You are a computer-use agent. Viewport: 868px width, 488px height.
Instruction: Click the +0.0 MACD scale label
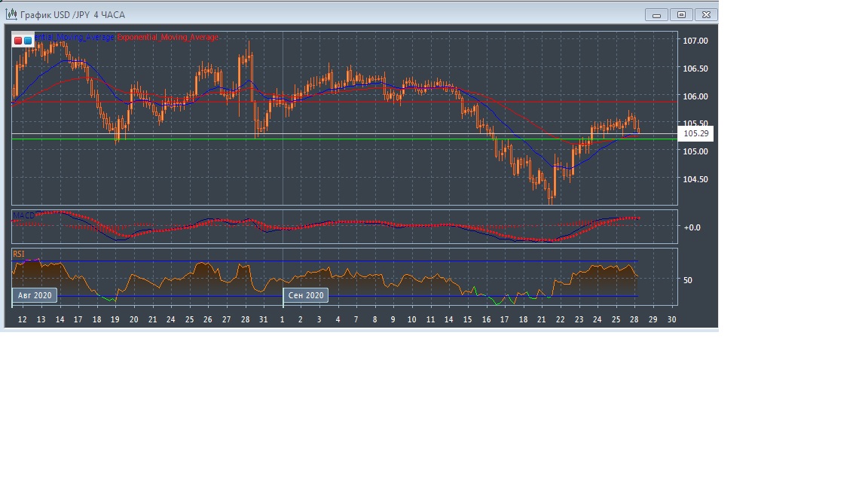[691, 227]
